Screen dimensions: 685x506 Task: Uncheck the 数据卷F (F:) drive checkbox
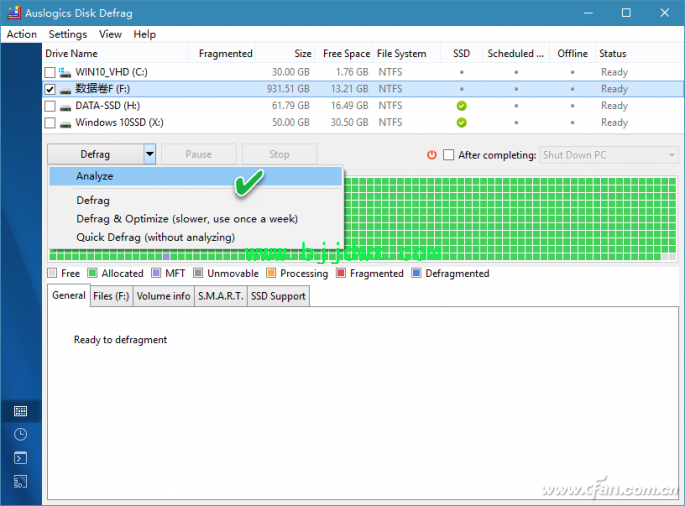click(x=50, y=89)
